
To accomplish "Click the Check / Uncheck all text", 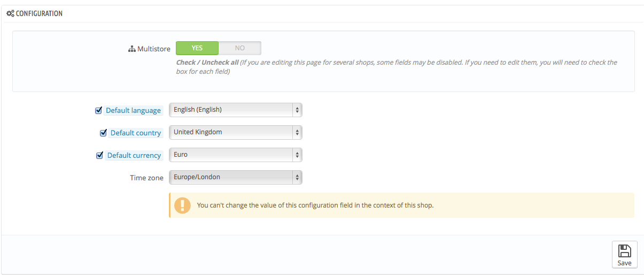I will pos(207,63).
